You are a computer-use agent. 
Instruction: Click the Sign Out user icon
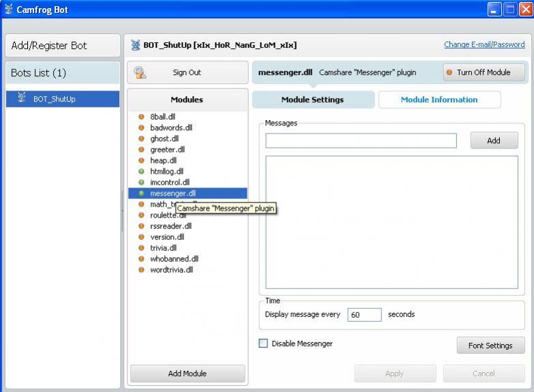coord(140,72)
